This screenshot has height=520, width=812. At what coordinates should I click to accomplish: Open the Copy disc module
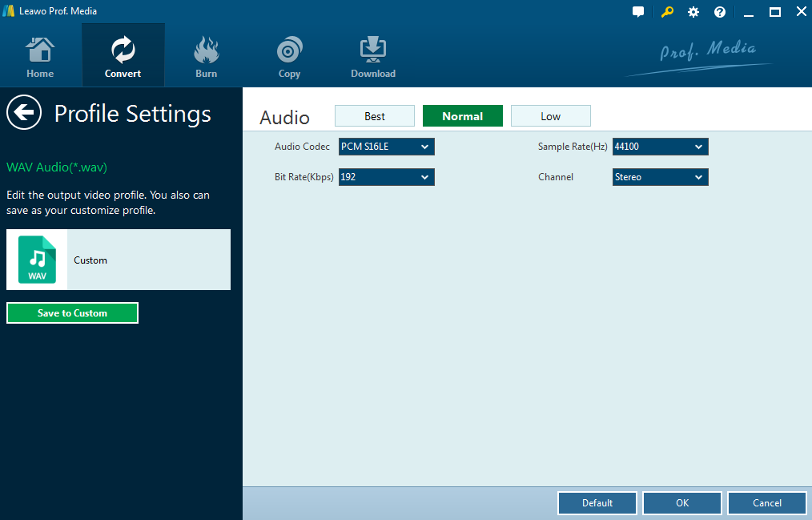(289, 56)
